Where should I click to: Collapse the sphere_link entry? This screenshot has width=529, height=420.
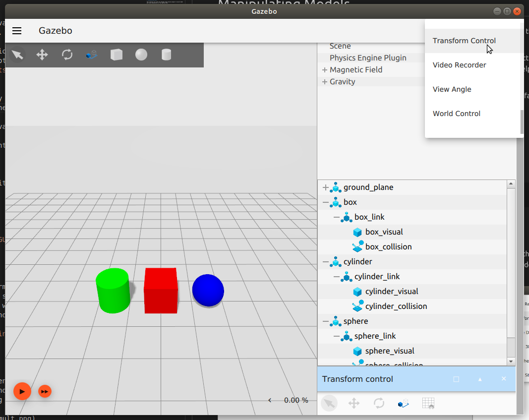point(336,336)
